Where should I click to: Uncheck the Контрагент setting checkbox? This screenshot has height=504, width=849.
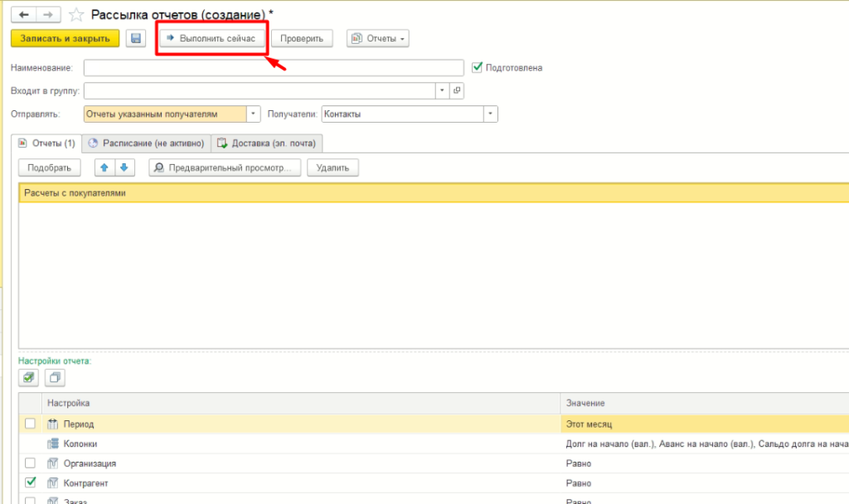click(x=31, y=482)
